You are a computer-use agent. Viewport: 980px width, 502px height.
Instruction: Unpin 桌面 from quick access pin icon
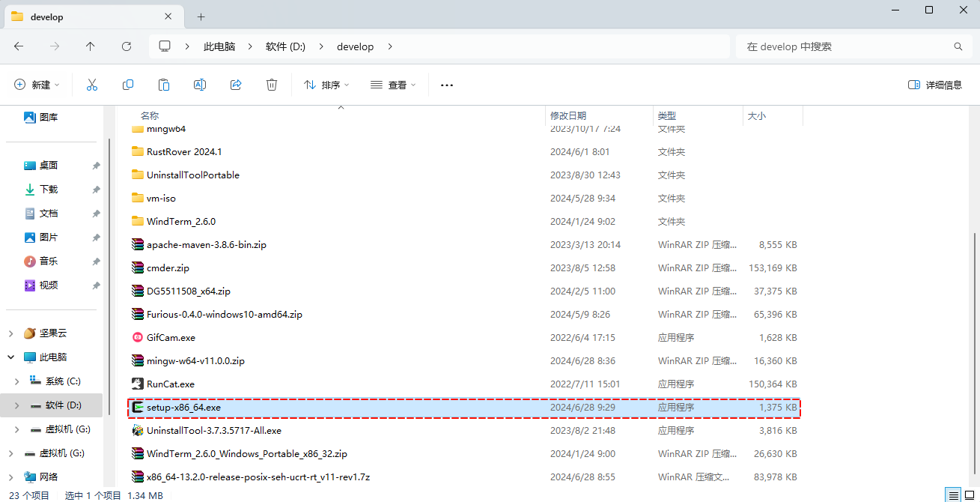96,166
